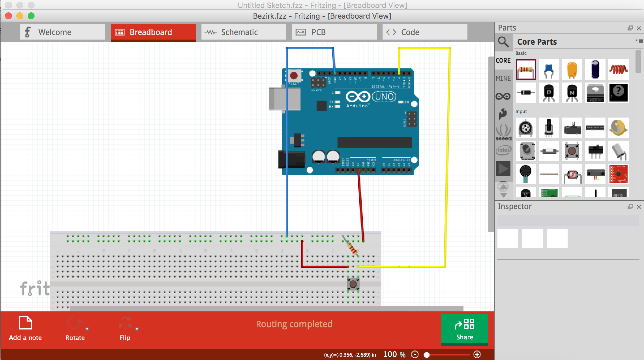The height and width of the screenshot is (360, 644).
Task: Click the canvas horizontal scrollbar
Action: 267,308
